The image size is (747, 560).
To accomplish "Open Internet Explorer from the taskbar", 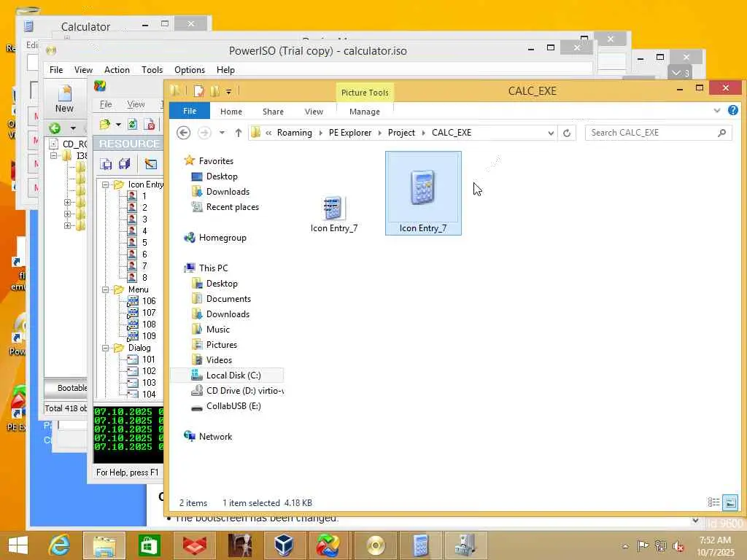I will tap(60, 545).
